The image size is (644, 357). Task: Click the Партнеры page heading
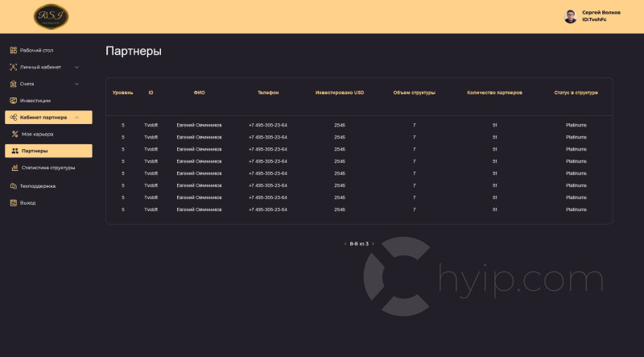click(x=134, y=51)
